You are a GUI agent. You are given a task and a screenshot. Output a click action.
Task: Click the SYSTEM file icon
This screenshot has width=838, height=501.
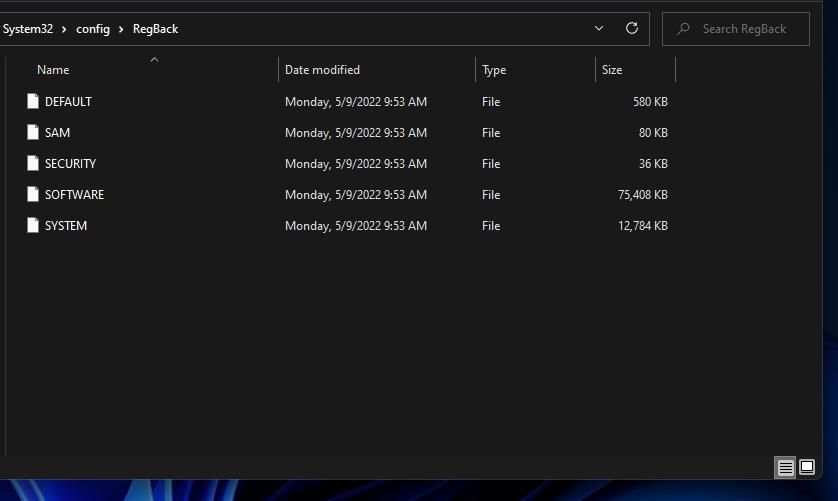click(33, 225)
